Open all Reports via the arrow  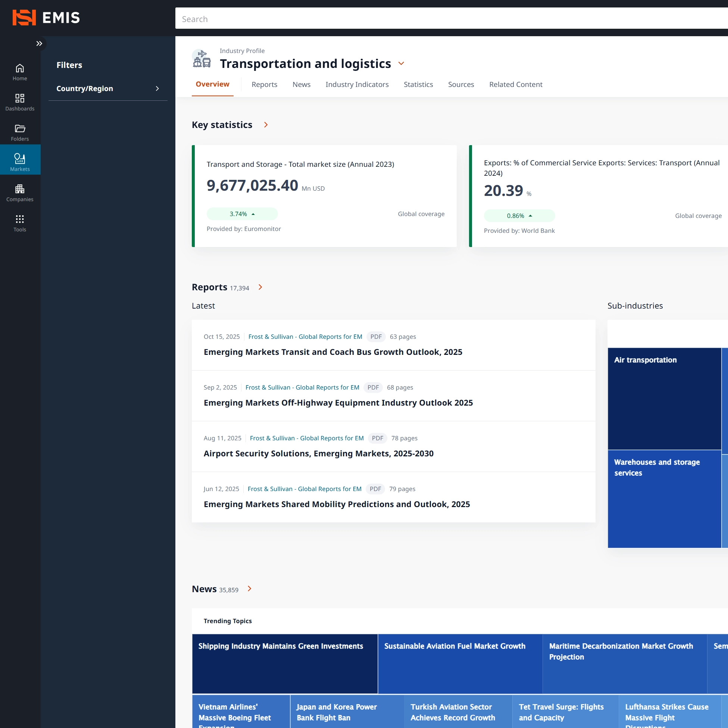click(x=260, y=287)
